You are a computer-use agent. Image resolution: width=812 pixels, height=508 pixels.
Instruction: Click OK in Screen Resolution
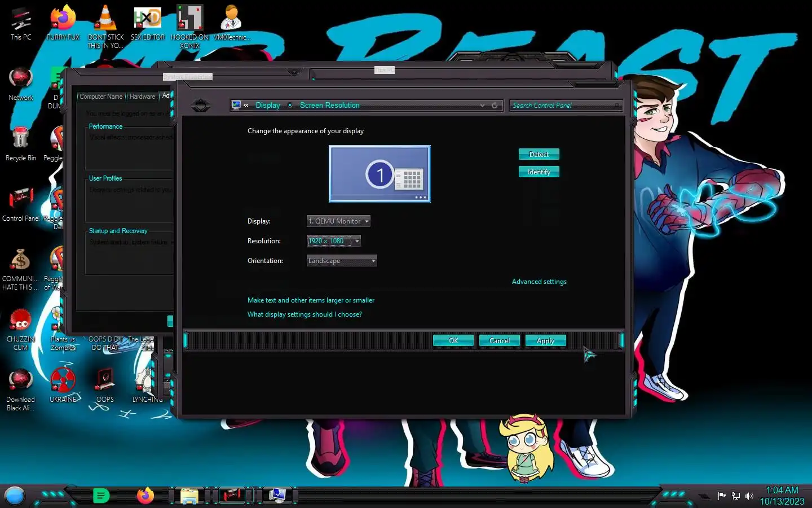click(453, 341)
